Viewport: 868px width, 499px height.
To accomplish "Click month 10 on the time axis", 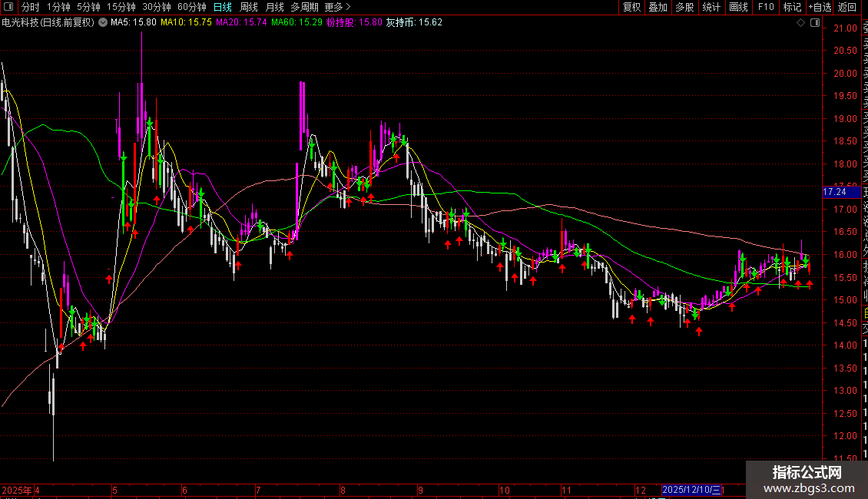I will 505,490.
